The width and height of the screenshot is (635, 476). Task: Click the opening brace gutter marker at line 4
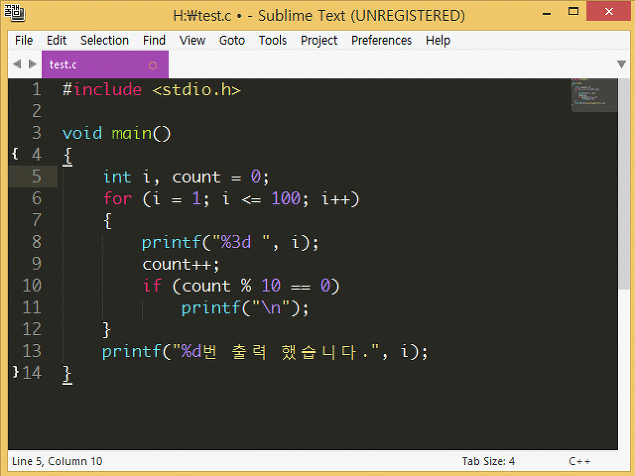tap(15, 154)
